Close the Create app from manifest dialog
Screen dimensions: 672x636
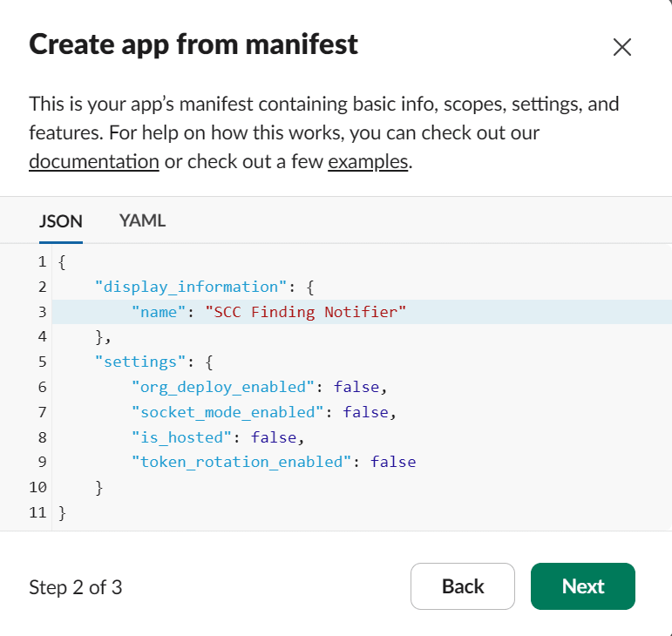(x=621, y=47)
